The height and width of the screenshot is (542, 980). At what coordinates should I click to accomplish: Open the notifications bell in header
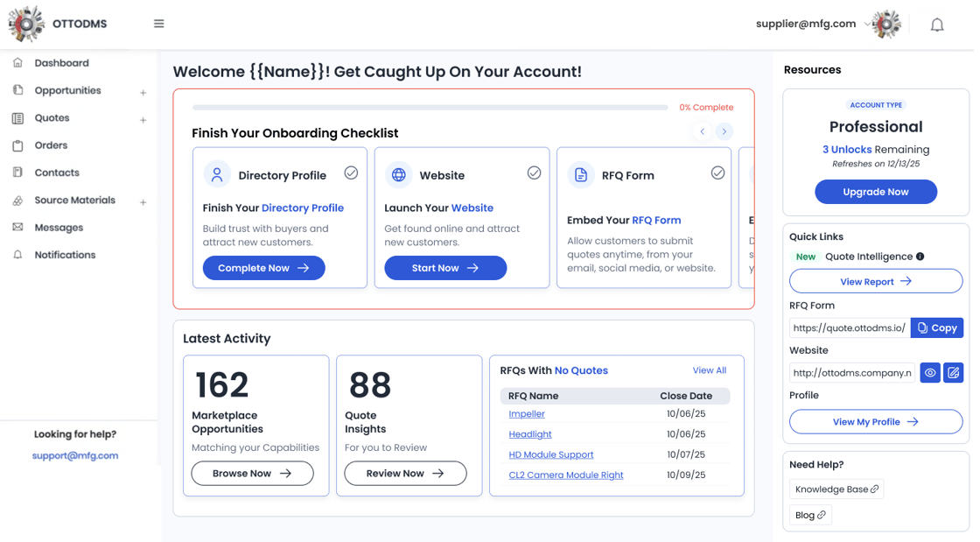pos(936,25)
